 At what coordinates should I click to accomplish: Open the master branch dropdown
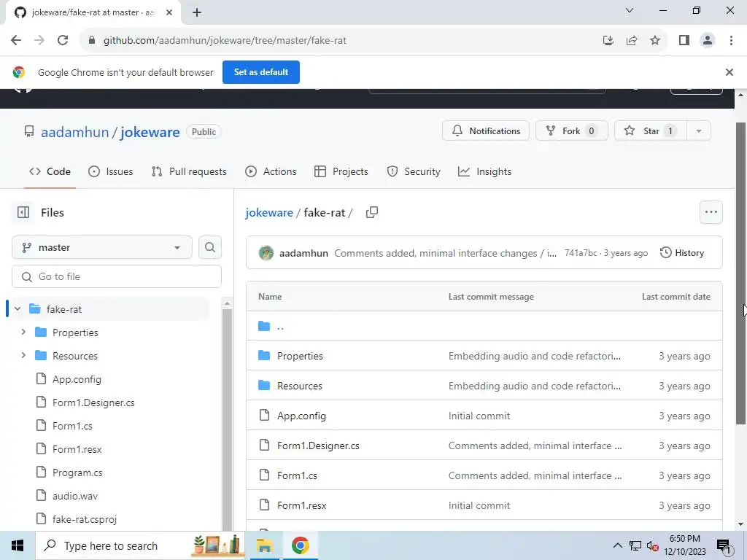coord(102,248)
